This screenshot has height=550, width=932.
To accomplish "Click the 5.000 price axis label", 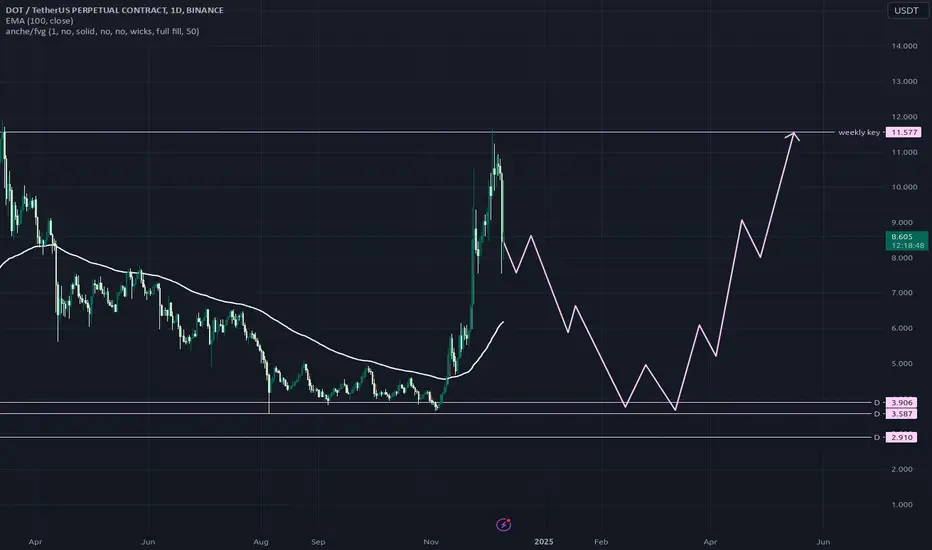I will click(x=902, y=364).
